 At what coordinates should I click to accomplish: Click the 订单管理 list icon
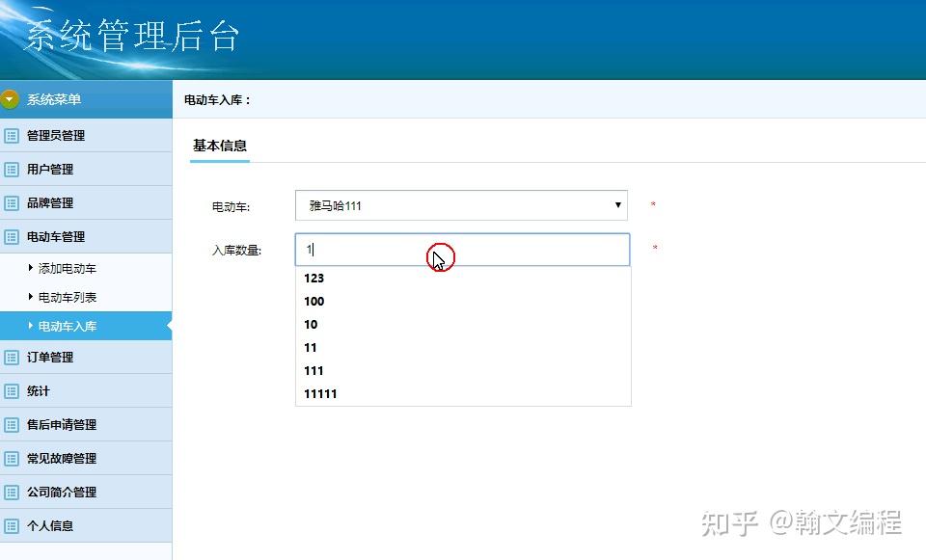pos(12,357)
